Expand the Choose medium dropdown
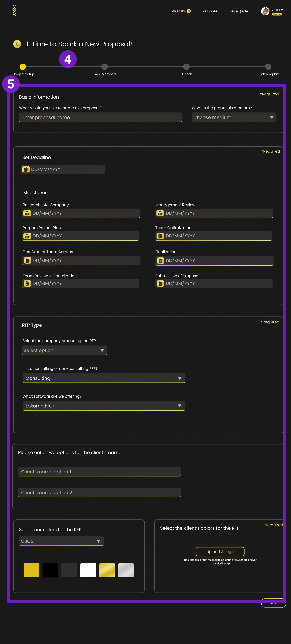This screenshot has width=291, height=644. click(234, 117)
